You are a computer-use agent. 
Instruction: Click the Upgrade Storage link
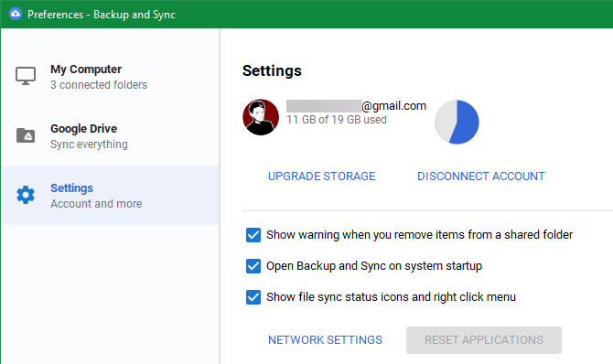[x=321, y=177]
